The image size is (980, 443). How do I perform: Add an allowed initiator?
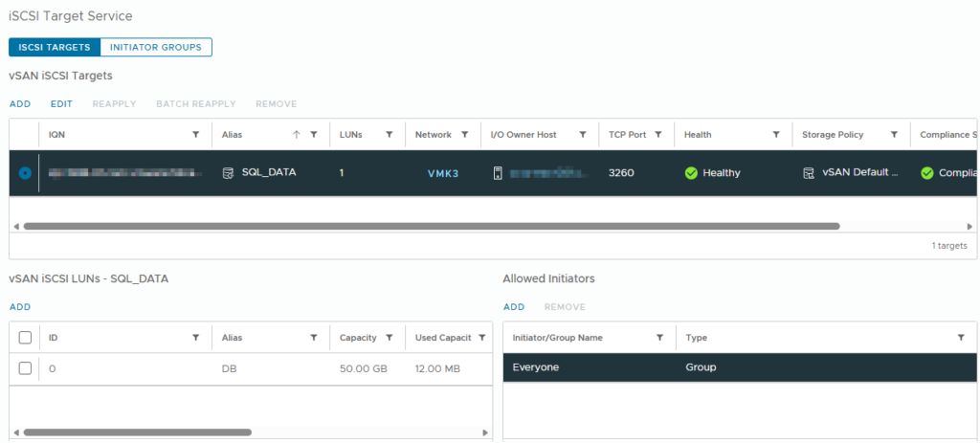coord(514,307)
